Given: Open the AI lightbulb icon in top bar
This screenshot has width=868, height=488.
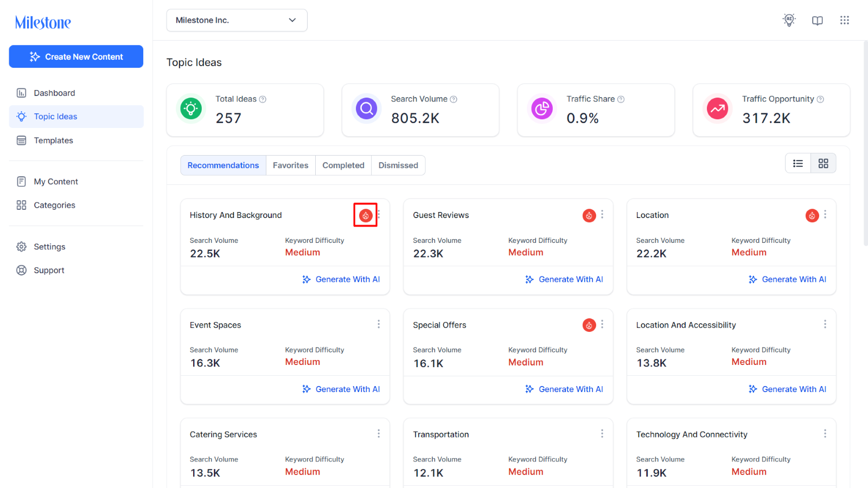Looking at the screenshot, I should click(x=789, y=20).
